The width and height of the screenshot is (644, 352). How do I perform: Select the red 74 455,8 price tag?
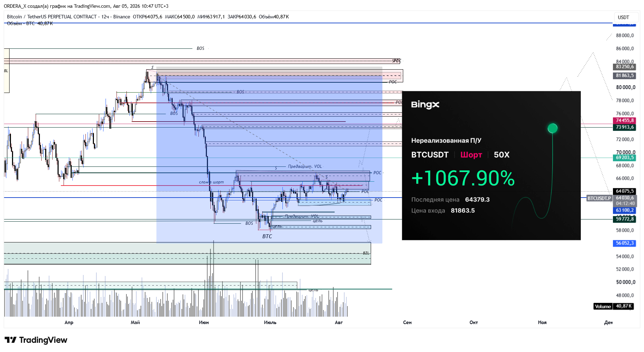tap(625, 121)
